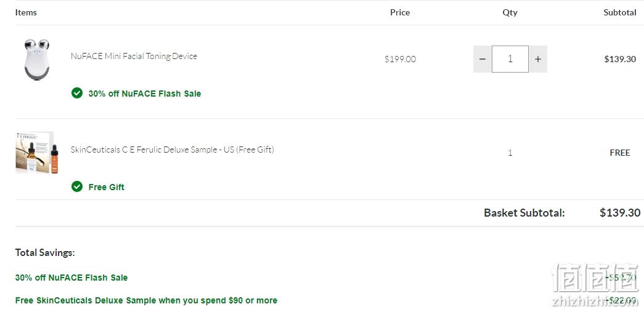The image size is (644, 312).
Task: Click the 30% off NuFACE Flash Sale label
Action: [145, 94]
